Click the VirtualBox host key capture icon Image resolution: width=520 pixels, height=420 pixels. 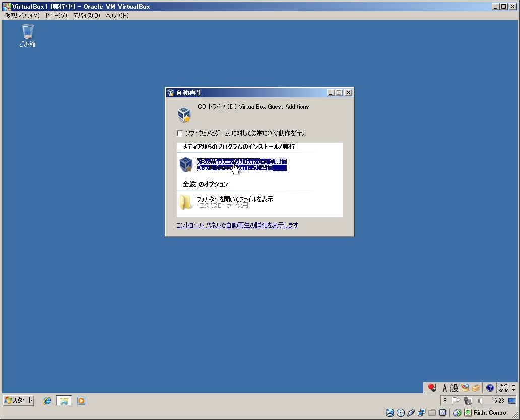(x=468, y=413)
